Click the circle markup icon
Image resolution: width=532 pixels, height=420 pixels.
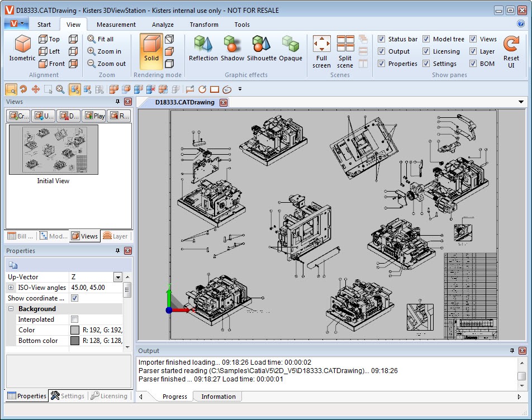(x=202, y=89)
